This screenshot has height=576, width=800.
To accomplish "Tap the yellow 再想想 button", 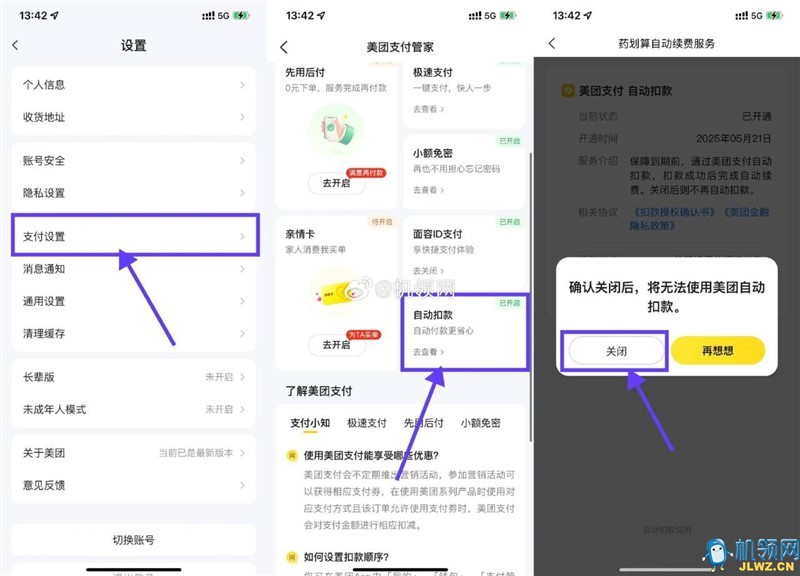I will pyautogui.click(x=718, y=350).
